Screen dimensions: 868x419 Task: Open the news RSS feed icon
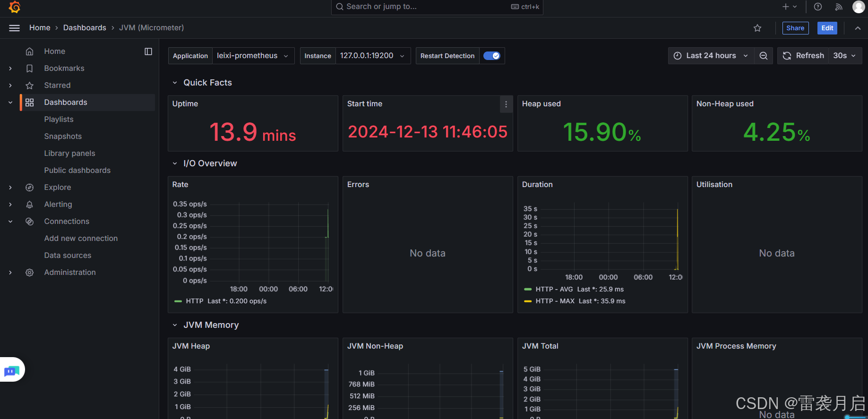839,7
